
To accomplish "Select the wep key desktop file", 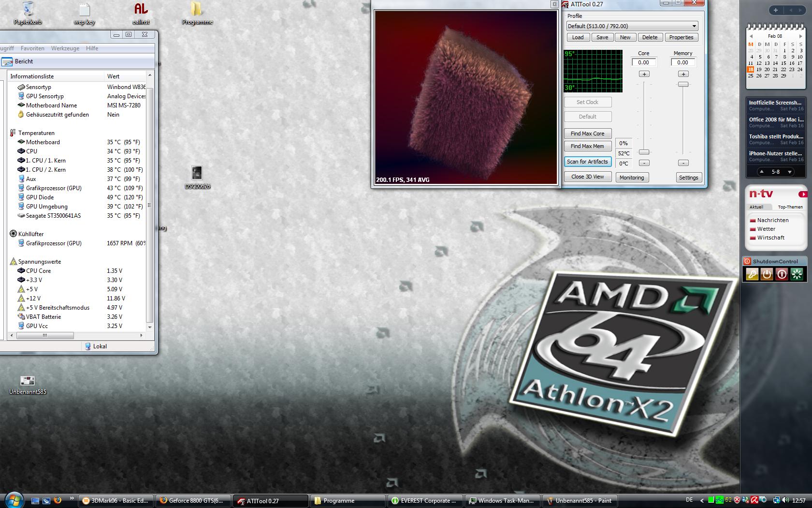I will tap(84, 14).
